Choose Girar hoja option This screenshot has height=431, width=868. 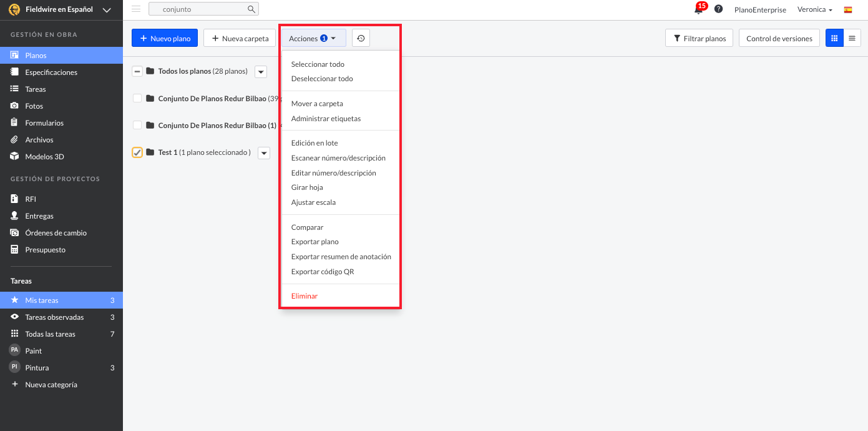[x=307, y=187]
